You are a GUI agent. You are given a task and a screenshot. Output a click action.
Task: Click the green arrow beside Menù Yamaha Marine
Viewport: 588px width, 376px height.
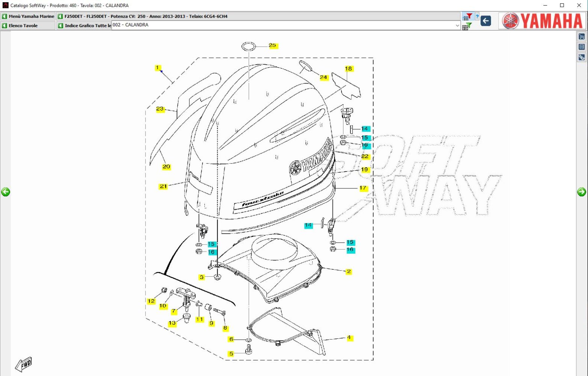pyautogui.click(x=5, y=17)
